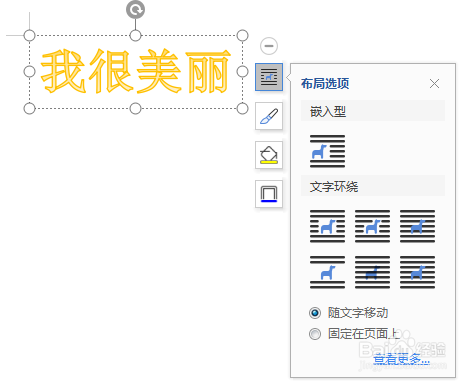Click the 布局选项 panel title
Viewport: 476px width, 383px height.
click(x=325, y=83)
